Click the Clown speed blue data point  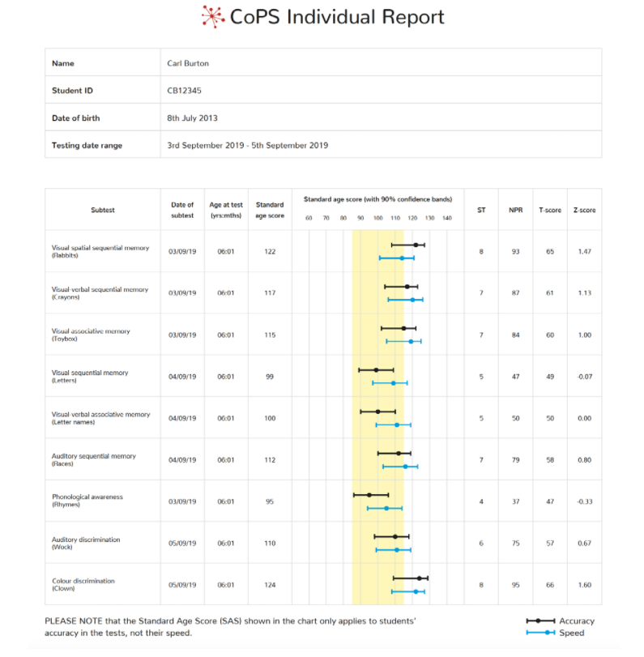tap(416, 591)
